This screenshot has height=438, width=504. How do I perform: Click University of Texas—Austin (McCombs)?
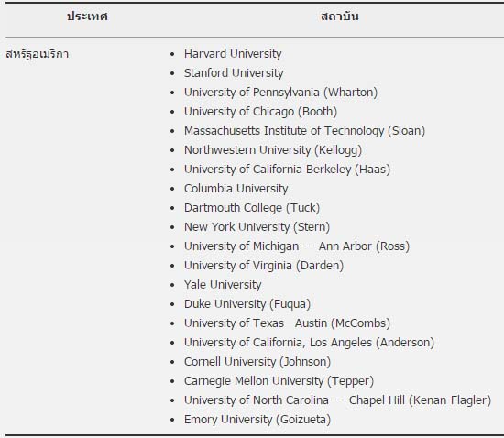(287, 323)
